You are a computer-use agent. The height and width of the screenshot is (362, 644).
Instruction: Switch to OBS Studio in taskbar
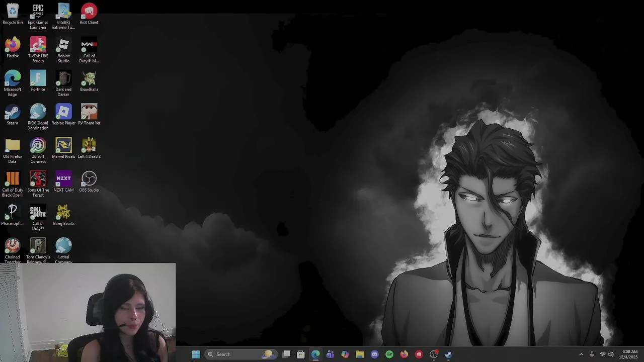[434, 354]
